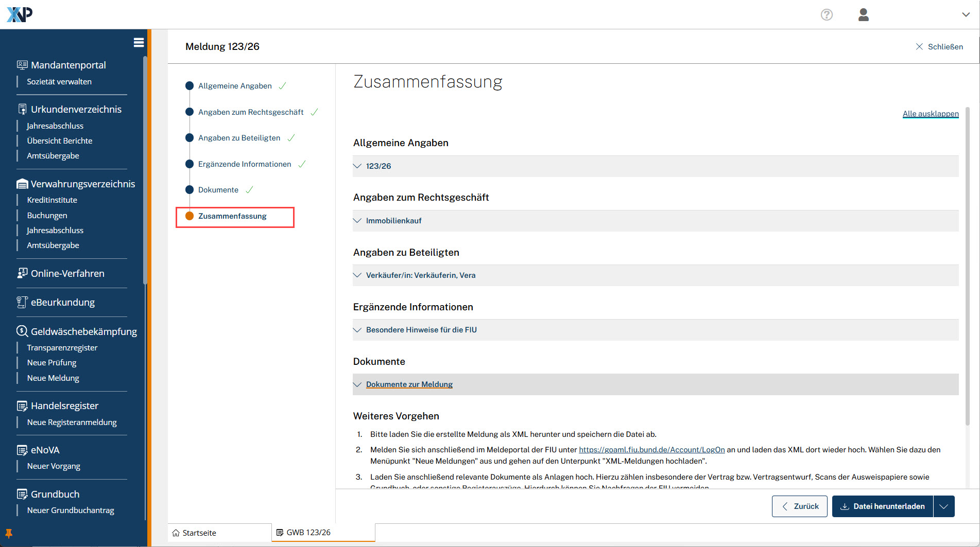Open dropdown arrow next to Datei herunterladen
Screen dimensions: 980x547
coord(943,506)
